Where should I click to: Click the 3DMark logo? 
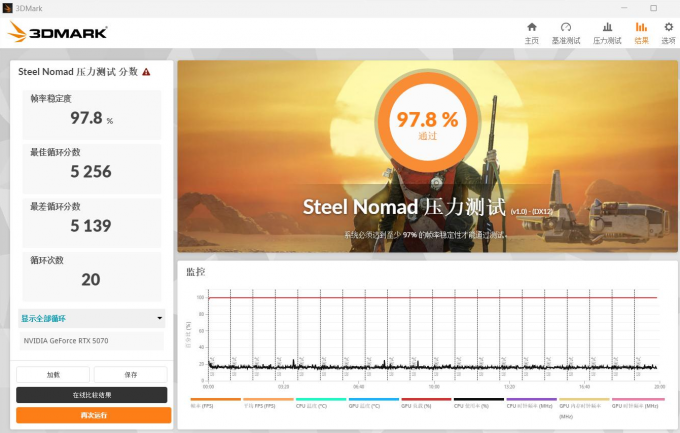(x=58, y=32)
